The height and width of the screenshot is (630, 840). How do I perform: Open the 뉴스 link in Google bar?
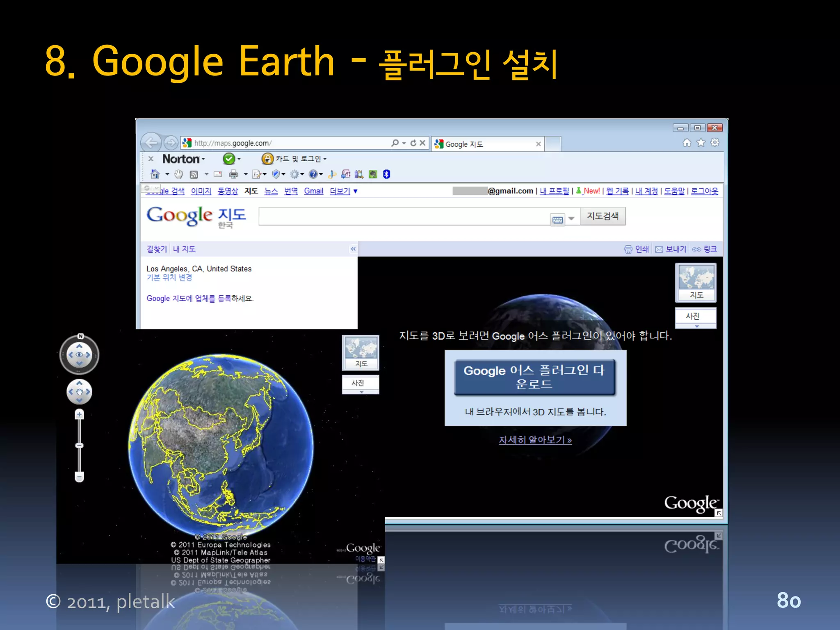click(x=271, y=191)
